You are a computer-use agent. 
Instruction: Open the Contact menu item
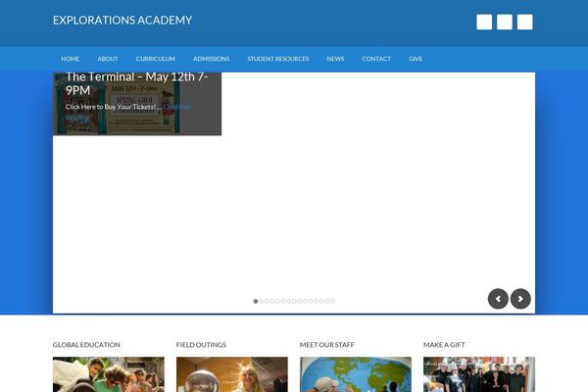pos(376,59)
